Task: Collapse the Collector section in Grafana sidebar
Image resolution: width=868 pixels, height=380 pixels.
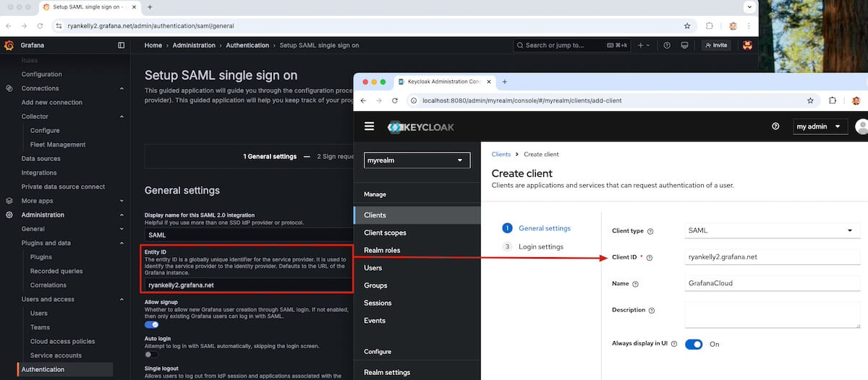Action: pos(121,116)
